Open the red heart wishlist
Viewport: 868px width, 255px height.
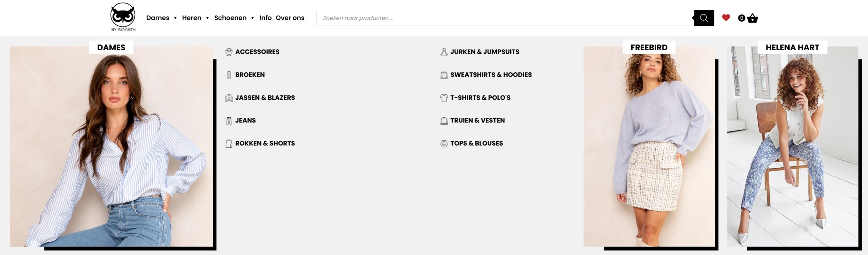[726, 18]
